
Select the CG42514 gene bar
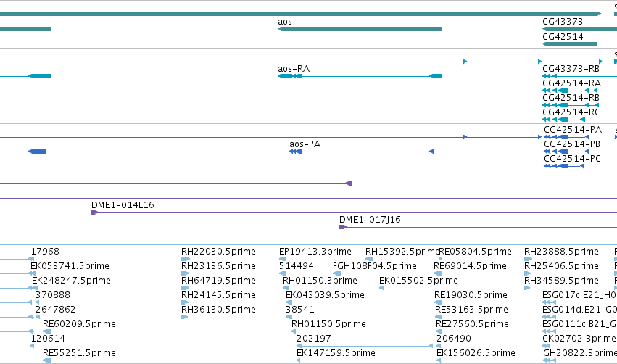(569, 44)
